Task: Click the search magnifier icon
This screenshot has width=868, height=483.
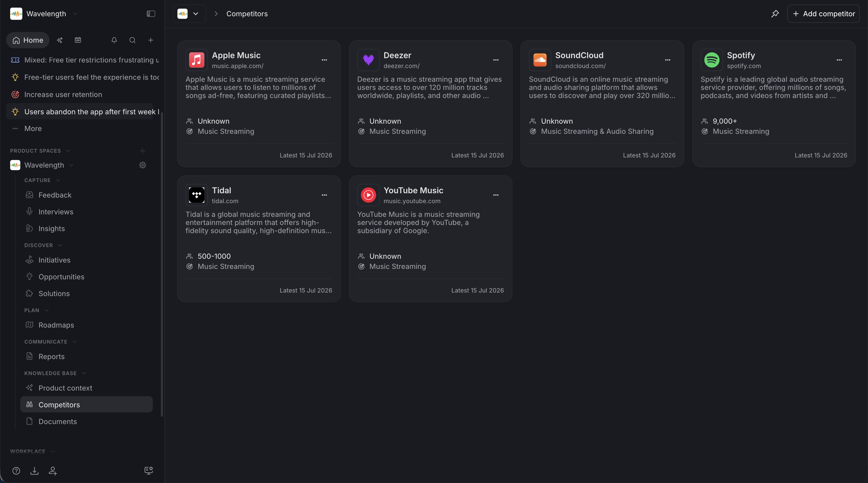Action: pos(132,40)
